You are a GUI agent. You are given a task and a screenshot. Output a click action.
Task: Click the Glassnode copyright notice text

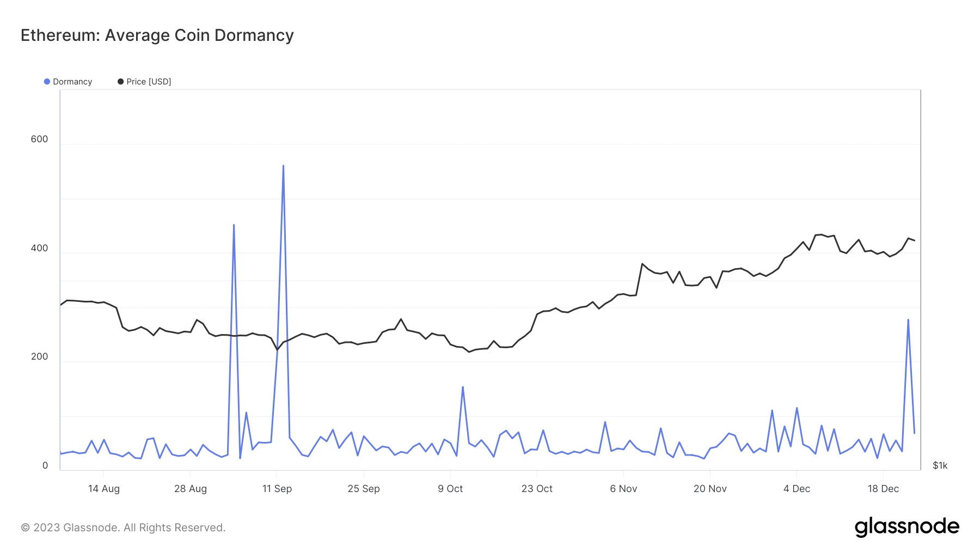point(123,527)
